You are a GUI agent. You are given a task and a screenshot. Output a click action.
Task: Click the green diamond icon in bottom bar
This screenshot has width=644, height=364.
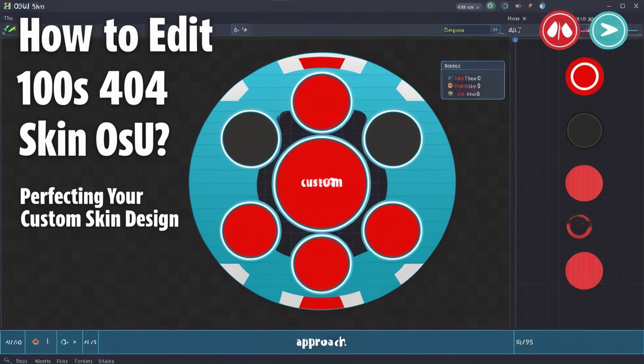pos(64,342)
